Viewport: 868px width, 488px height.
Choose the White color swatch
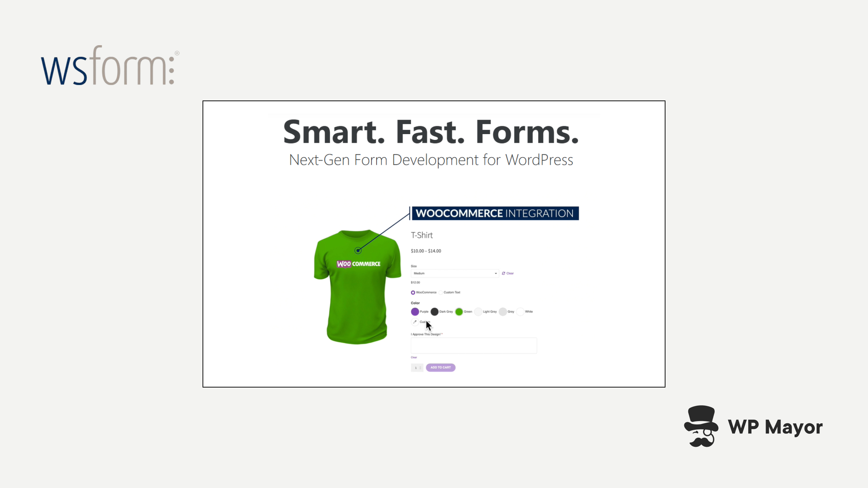click(x=520, y=312)
